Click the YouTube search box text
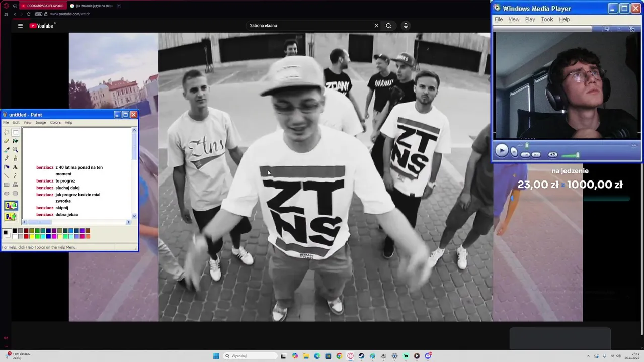This screenshot has height=362, width=644. (x=264, y=26)
